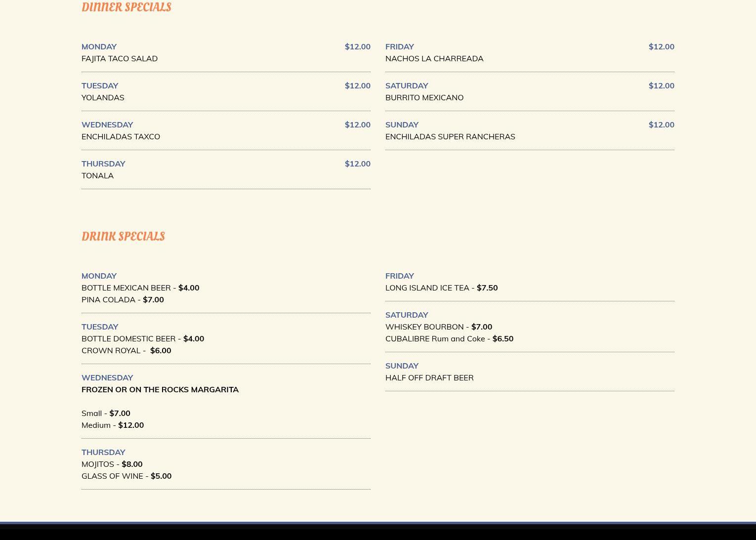
Task: Select the Medium margarita price line
Action: (112, 425)
